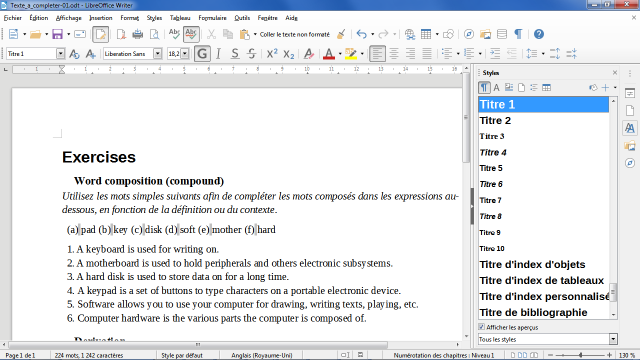The image size is (640, 360).
Task: Open the font color dropdown arrow
Action: [340, 54]
